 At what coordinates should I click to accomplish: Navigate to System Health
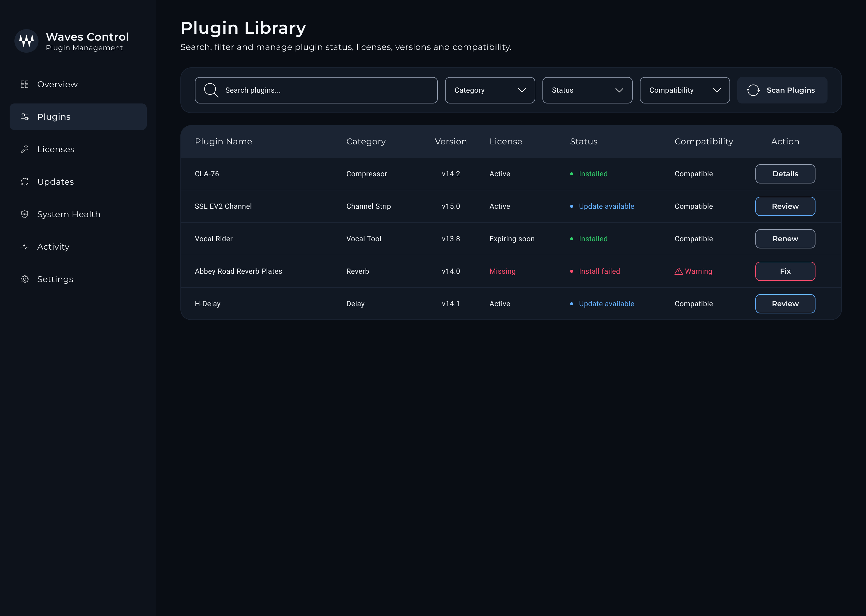click(78, 214)
